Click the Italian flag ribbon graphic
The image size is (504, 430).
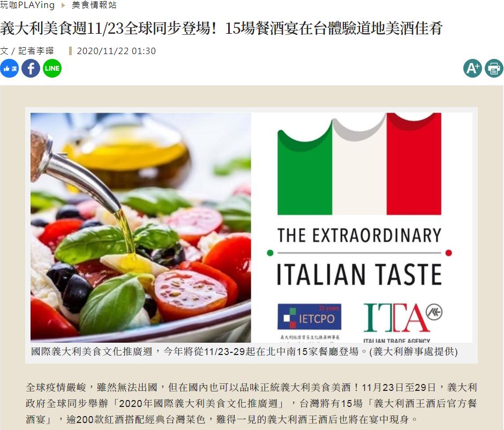click(359, 164)
